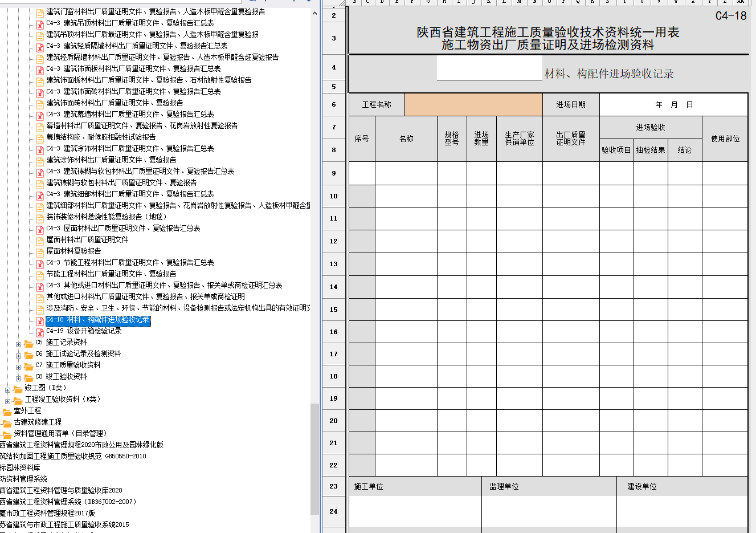Screen dimensions: 756x533
Task: Click the folder icon of C6 施工试验记录及检测资料
Action: [28, 355]
